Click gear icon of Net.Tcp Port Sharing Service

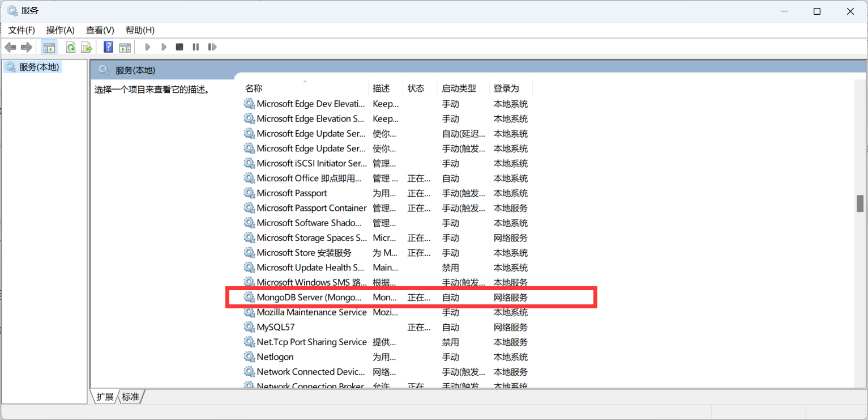(x=249, y=342)
